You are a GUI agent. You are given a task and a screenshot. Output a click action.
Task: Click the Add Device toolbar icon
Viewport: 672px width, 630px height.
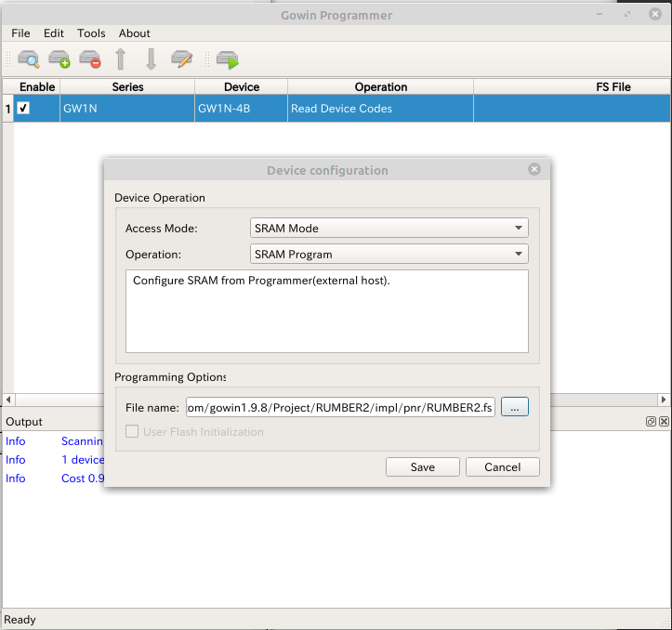click(59, 59)
